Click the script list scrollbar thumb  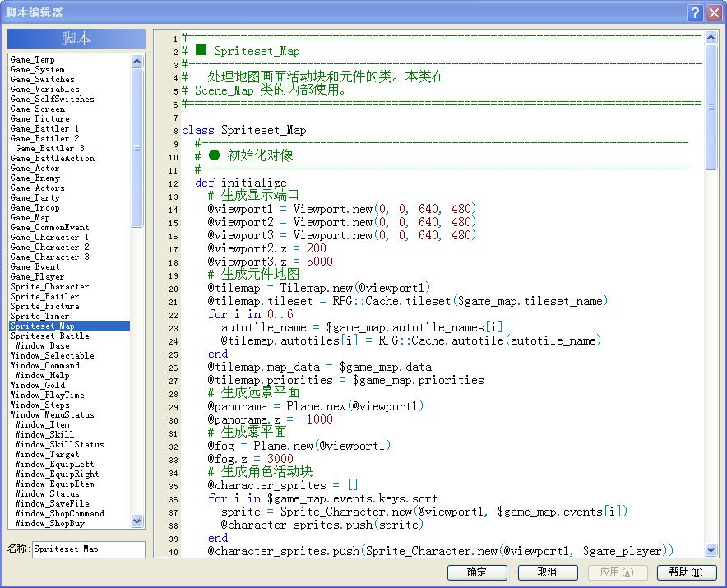click(137, 148)
